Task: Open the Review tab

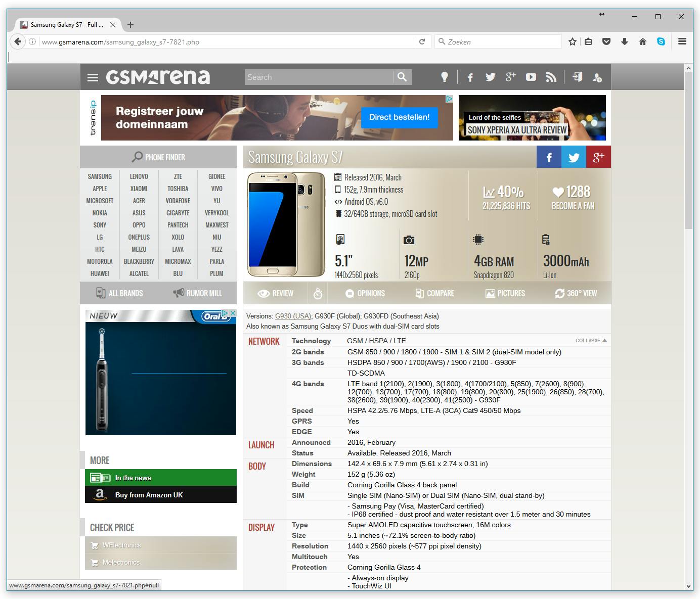Action: click(x=276, y=293)
